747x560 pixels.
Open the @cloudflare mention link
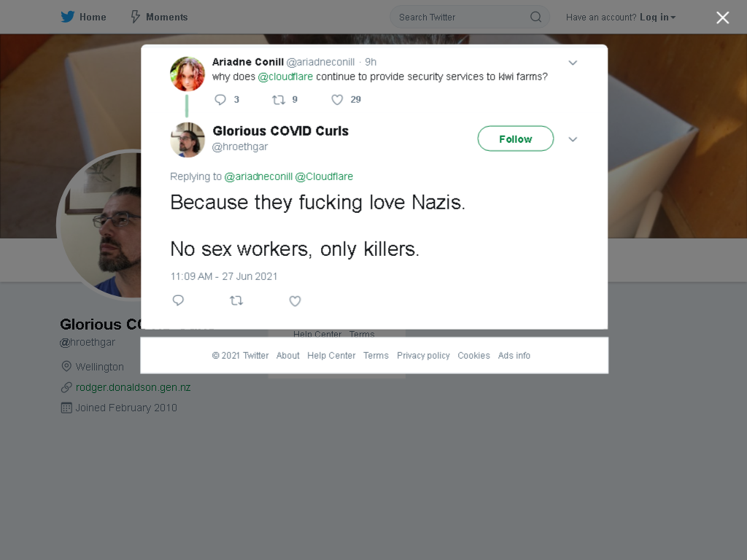tap(285, 77)
